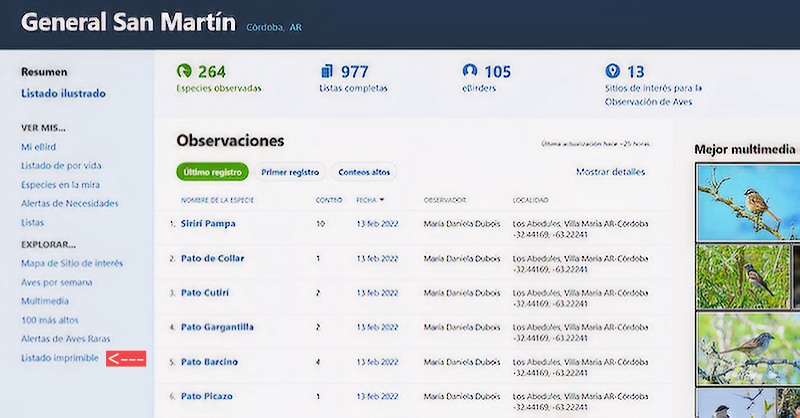Switch to Primer registro tab
800x418 pixels.
click(x=290, y=172)
